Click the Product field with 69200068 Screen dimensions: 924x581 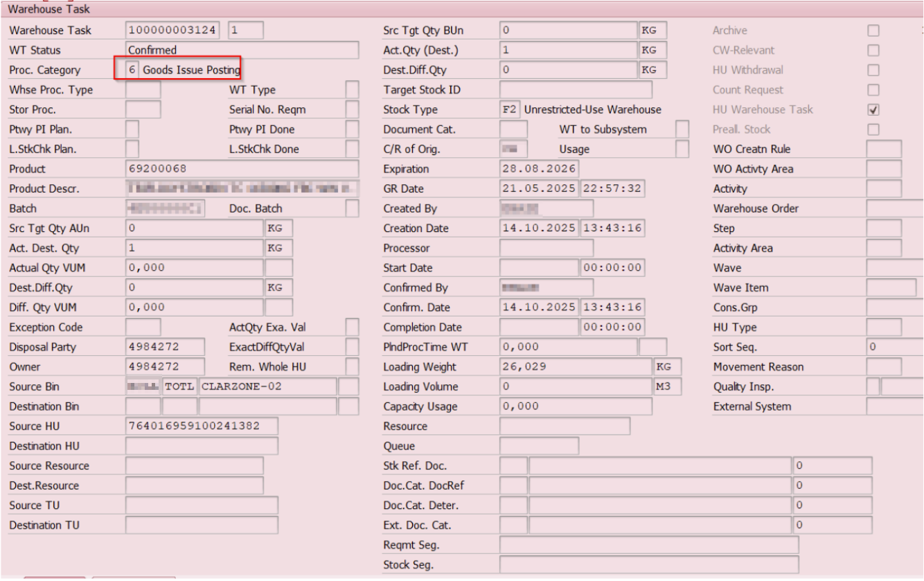[x=242, y=169]
